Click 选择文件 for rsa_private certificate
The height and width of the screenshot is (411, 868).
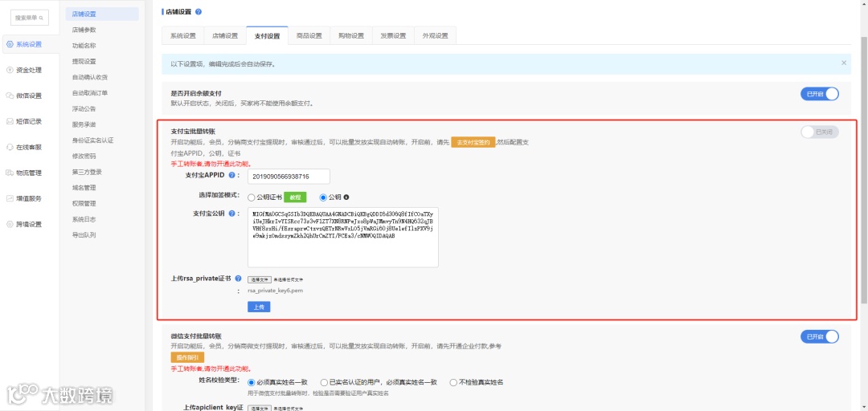pyautogui.click(x=259, y=279)
